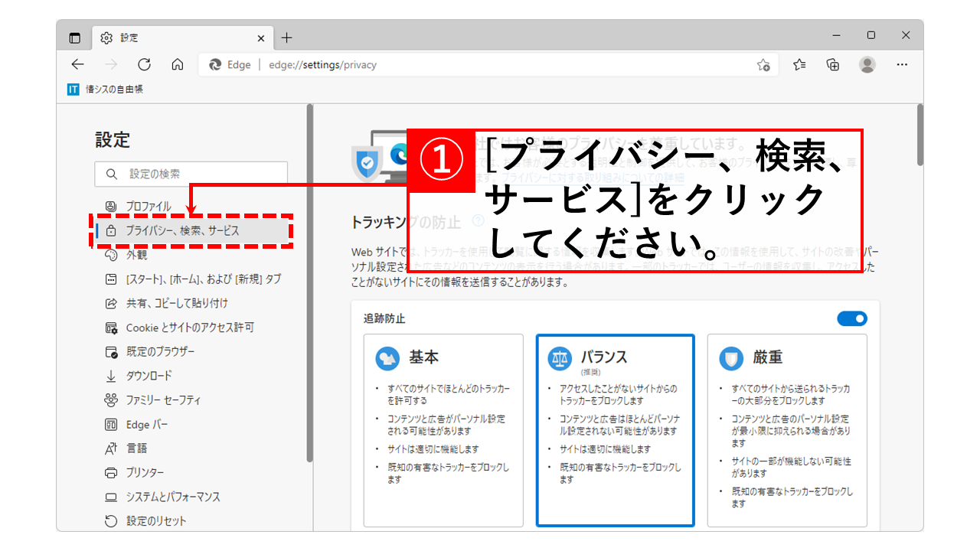Viewport: 980px width, 551px height.
Task: Open the Collections icon in the toolbar
Action: pos(832,65)
